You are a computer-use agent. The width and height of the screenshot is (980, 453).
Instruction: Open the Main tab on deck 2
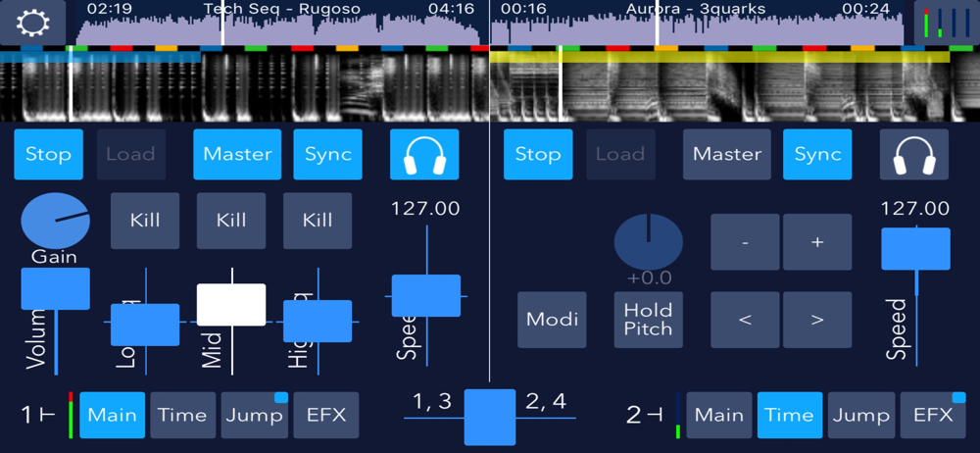[719, 415]
